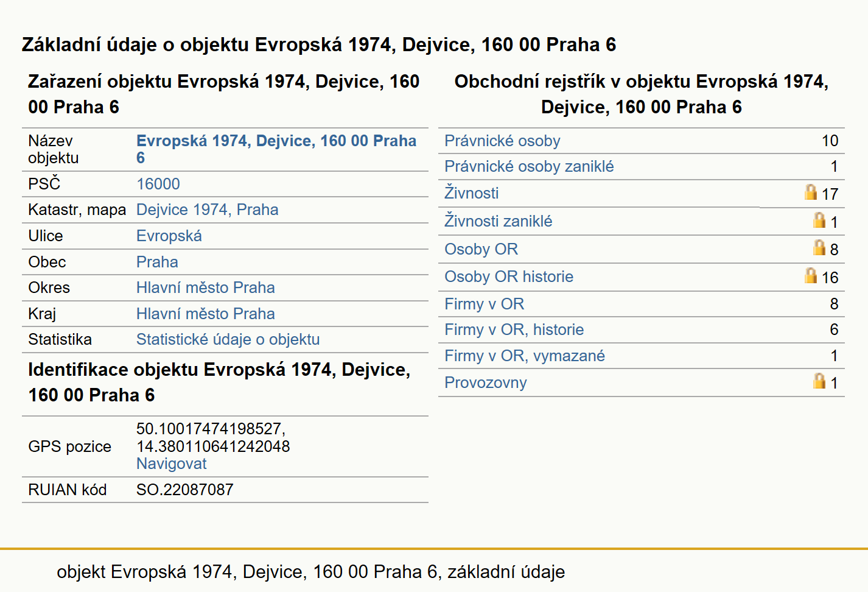Click the lock icon next to Živnosti
The width and height of the screenshot is (868, 592).
coord(810,192)
